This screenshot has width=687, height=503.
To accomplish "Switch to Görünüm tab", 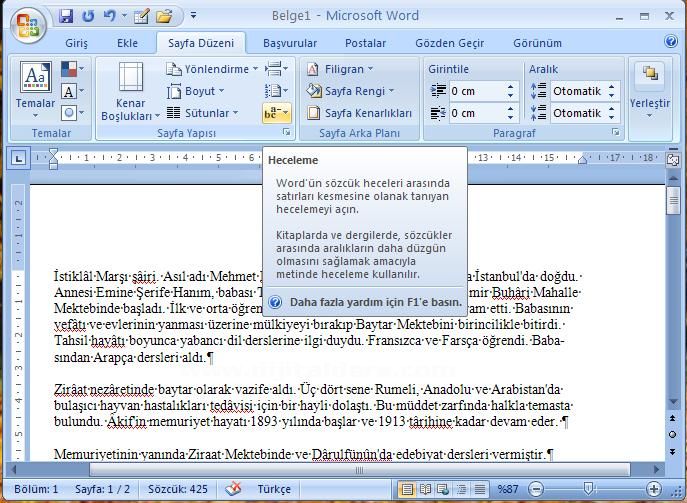I will point(537,43).
